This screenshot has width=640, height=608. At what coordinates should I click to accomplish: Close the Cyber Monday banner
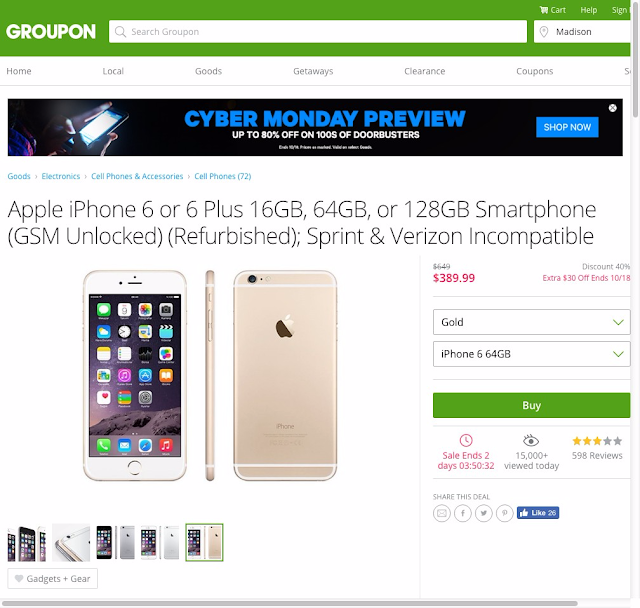click(x=612, y=108)
